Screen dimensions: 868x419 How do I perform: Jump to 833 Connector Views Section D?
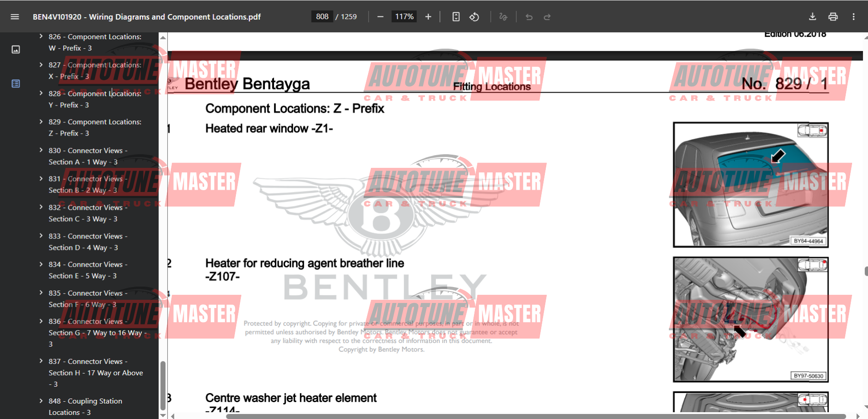click(x=88, y=242)
